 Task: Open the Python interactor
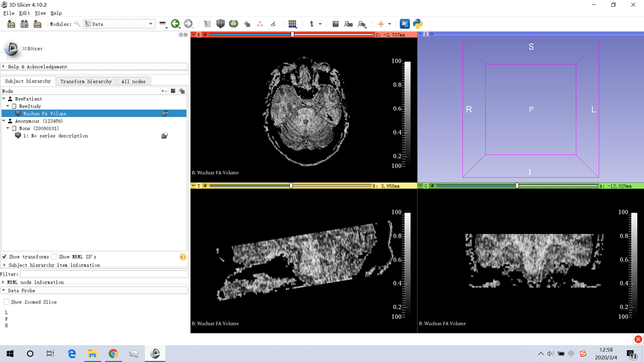(x=418, y=24)
